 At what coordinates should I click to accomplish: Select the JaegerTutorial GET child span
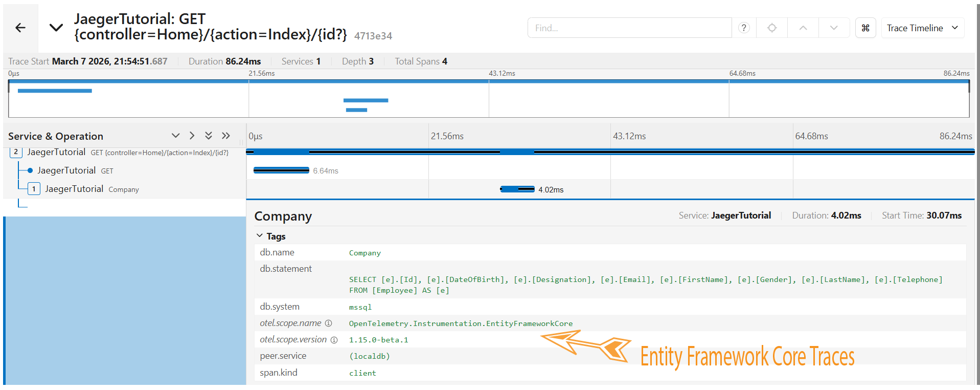coord(66,170)
